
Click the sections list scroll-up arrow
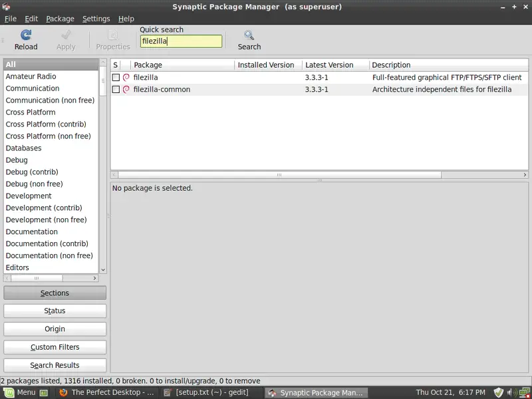tap(103, 63)
